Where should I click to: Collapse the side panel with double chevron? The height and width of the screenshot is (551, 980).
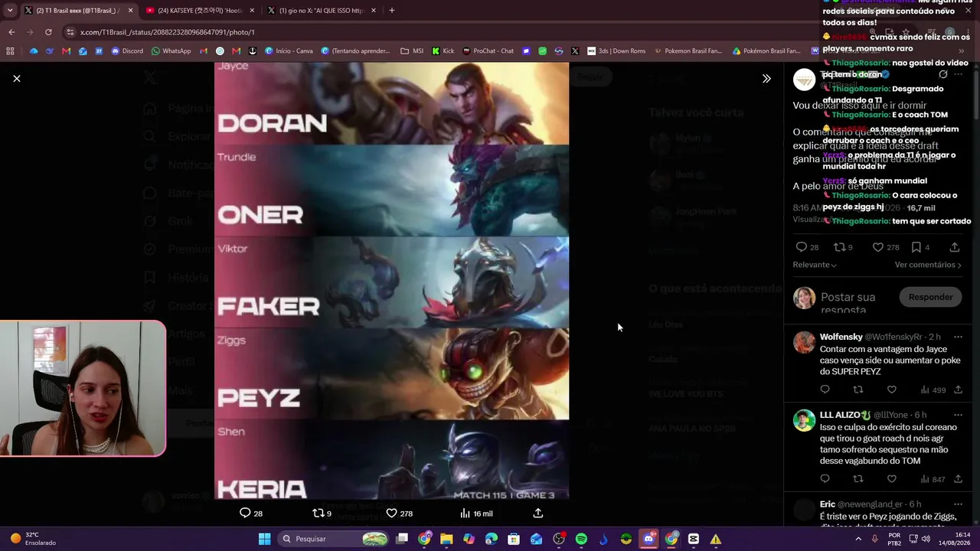pos(766,78)
